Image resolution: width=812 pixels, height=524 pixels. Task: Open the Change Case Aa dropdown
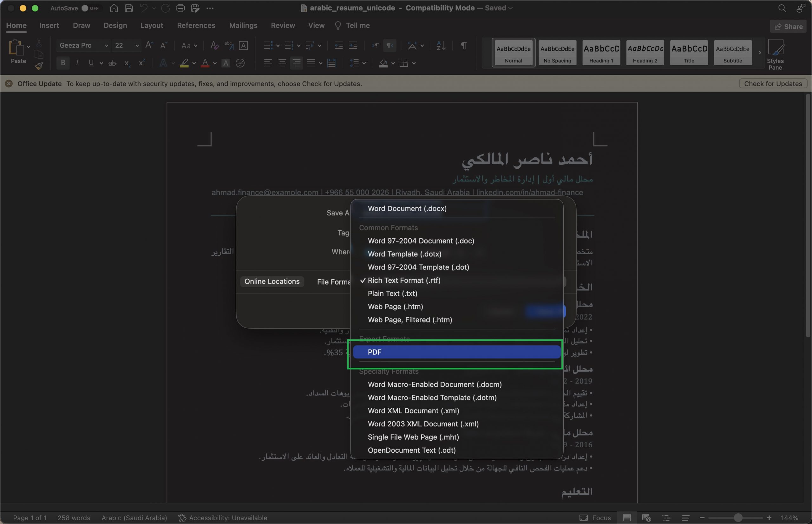click(x=189, y=46)
